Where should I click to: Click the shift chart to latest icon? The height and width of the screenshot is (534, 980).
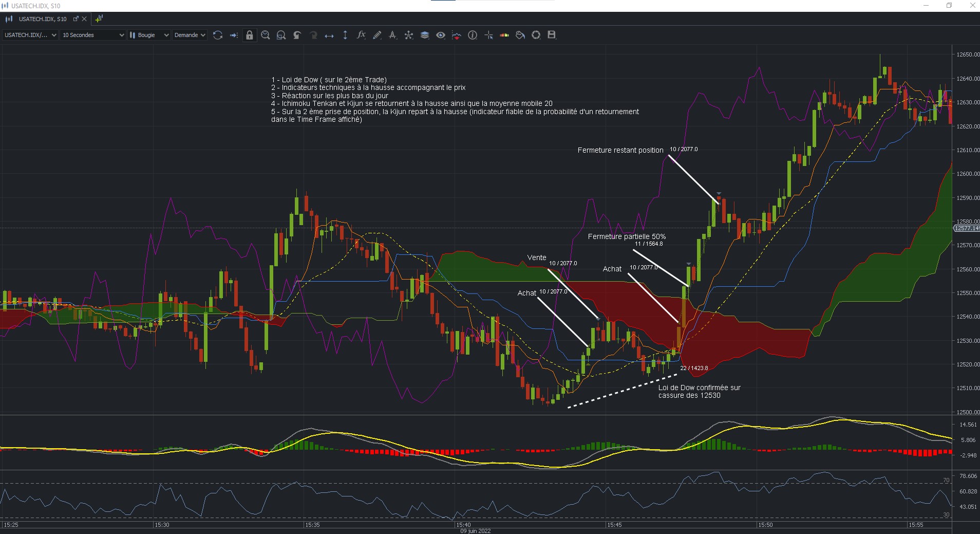[x=234, y=35]
